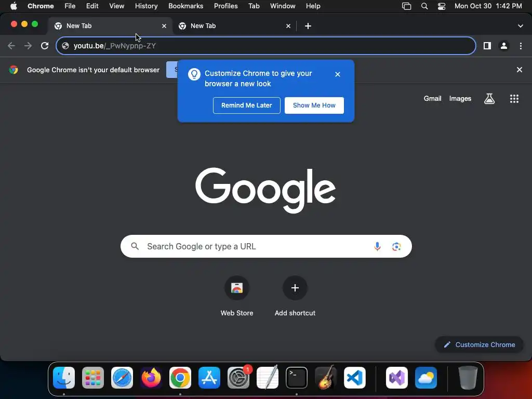Search by image with Google Lens
This screenshot has width=532, height=399.
coord(396,246)
